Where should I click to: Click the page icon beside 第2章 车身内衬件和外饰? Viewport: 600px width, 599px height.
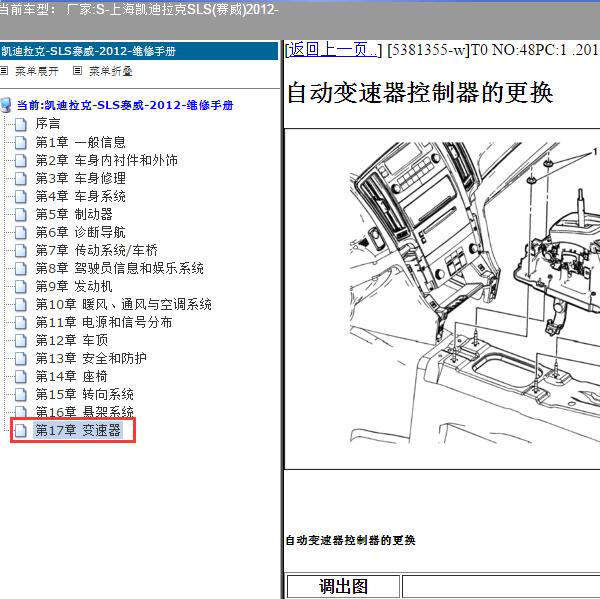pyautogui.click(x=21, y=160)
